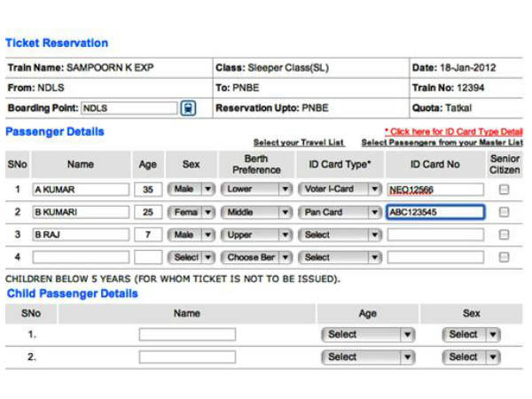Enable Senior Citizen checkbox in row 4
Image resolution: width=532 pixels, height=399 pixels.
pyautogui.click(x=504, y=257)
